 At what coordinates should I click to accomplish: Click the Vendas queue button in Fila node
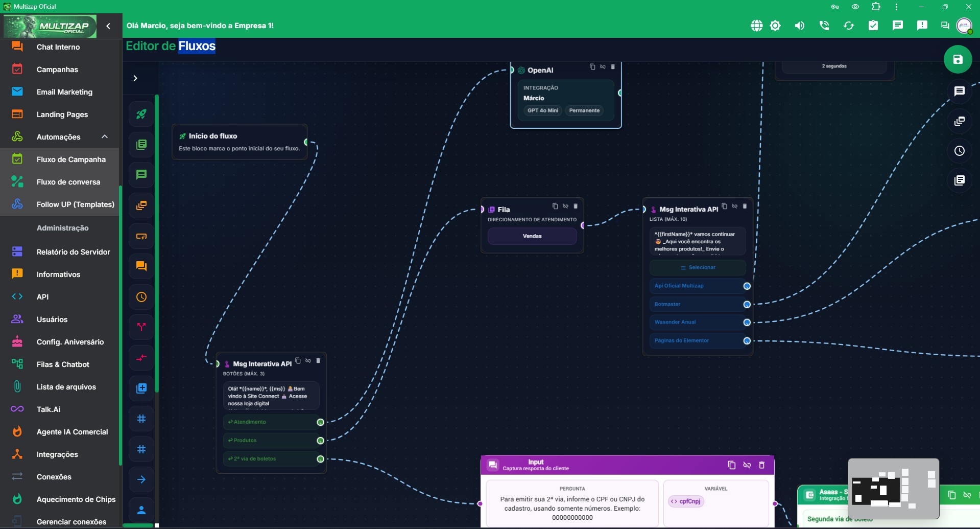coord(532,236)
